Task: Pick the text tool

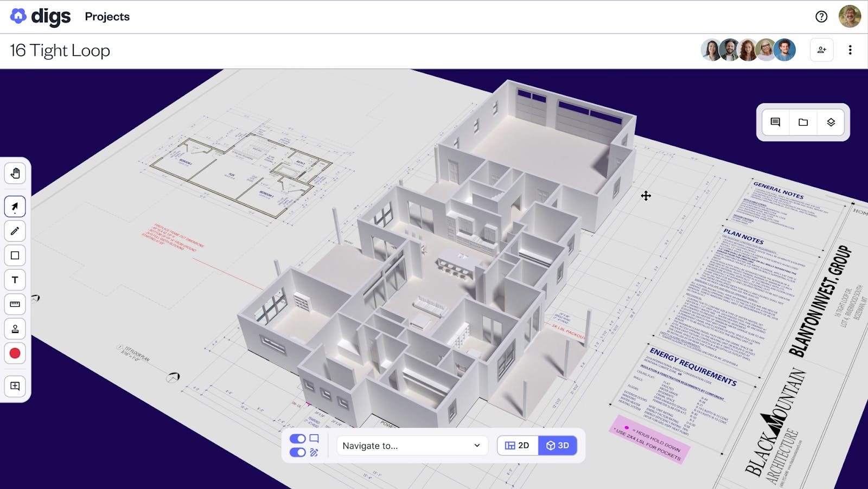Action: click(x=15, y=280)
